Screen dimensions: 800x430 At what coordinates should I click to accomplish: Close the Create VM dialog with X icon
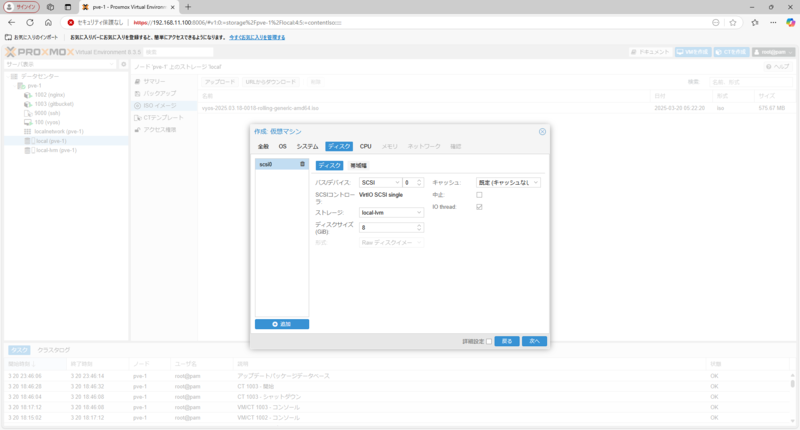[542, 132]
